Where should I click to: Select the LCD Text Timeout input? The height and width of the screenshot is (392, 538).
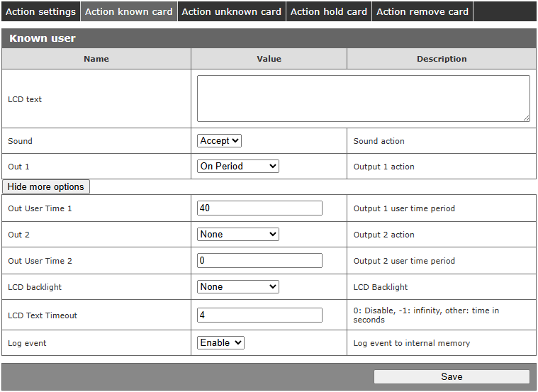[259, 315]
